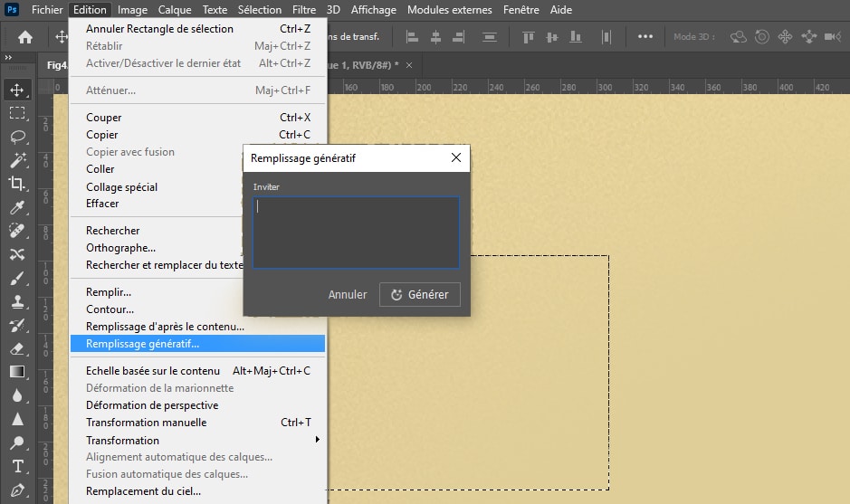
Task: Select the Magic Wand tool
Action: coord(17,160)
